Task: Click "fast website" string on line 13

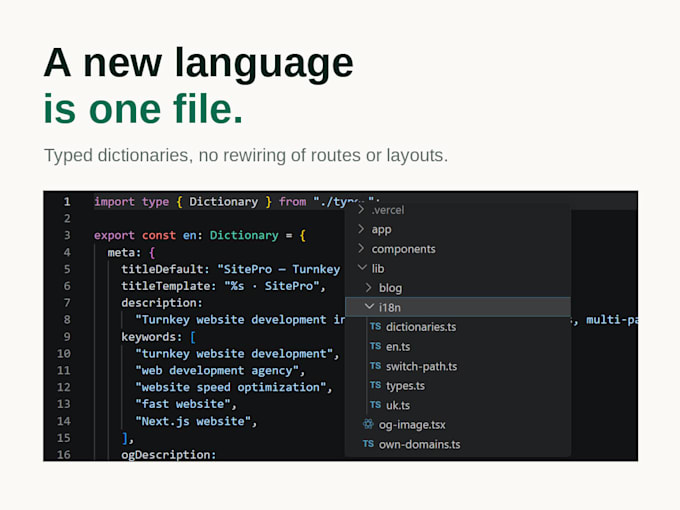Action: (183, 404)
